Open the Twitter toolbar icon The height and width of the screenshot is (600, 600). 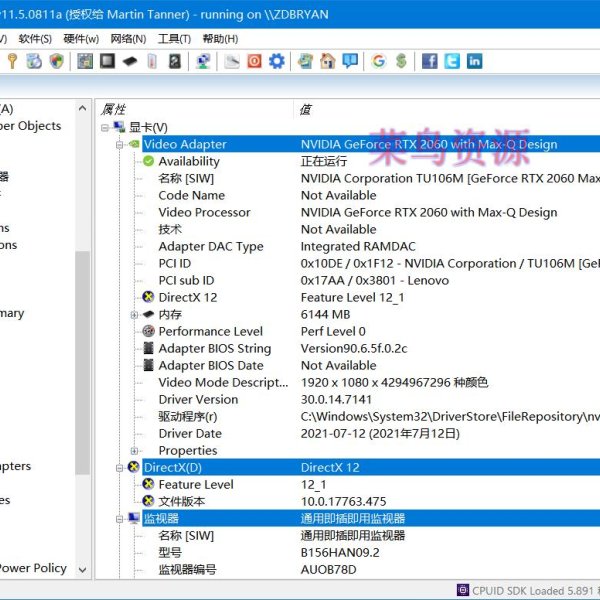pyautogui.click(x=452, y=61)
